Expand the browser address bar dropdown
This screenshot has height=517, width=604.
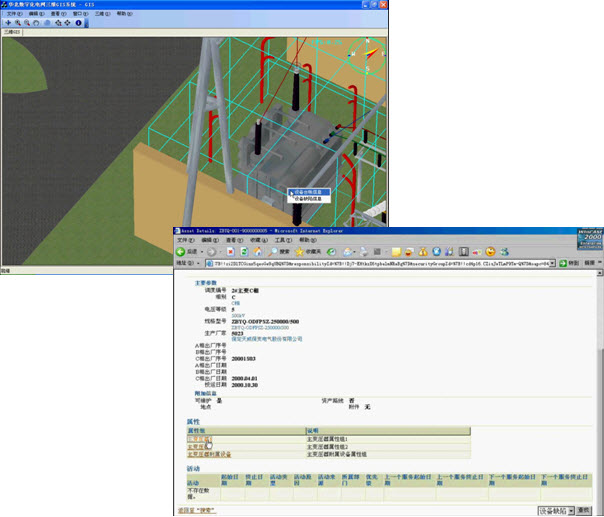click(x=552, y=263)
